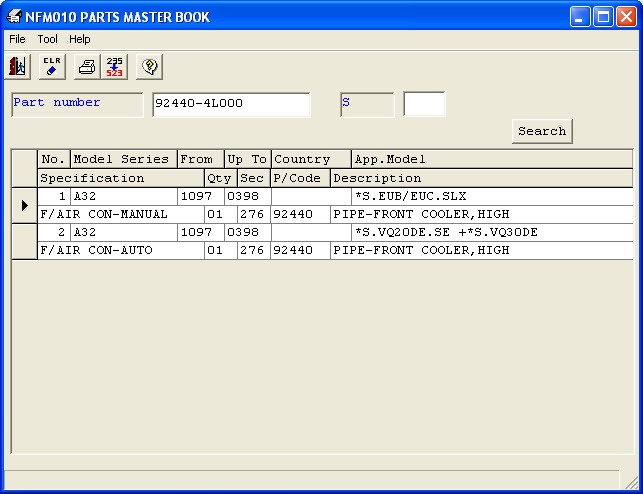This screenshot has width=643, height=494.
Task: Open the File menu
Action: tap(17, 39)
